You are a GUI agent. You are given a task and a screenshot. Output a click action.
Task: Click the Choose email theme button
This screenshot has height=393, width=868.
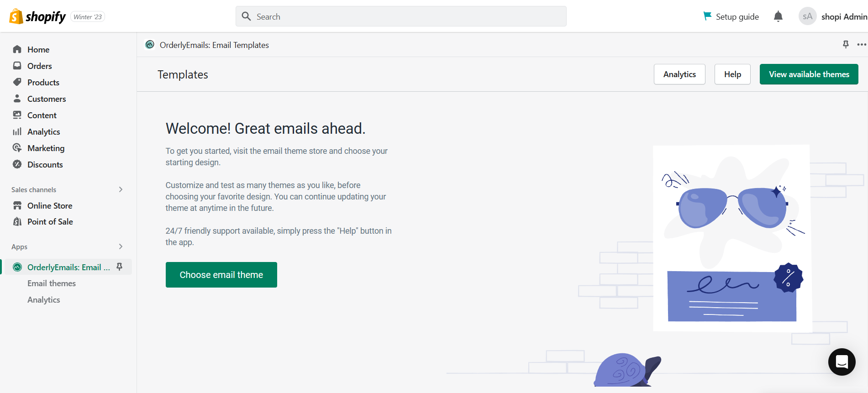(221, 275)
